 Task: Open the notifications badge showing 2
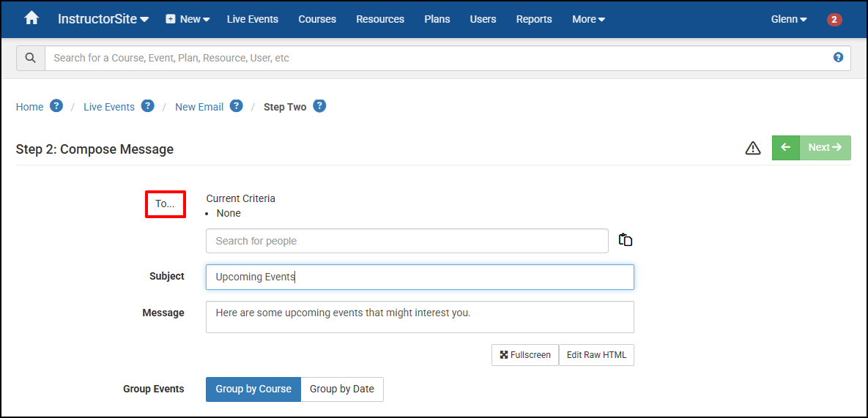point(834,19)
